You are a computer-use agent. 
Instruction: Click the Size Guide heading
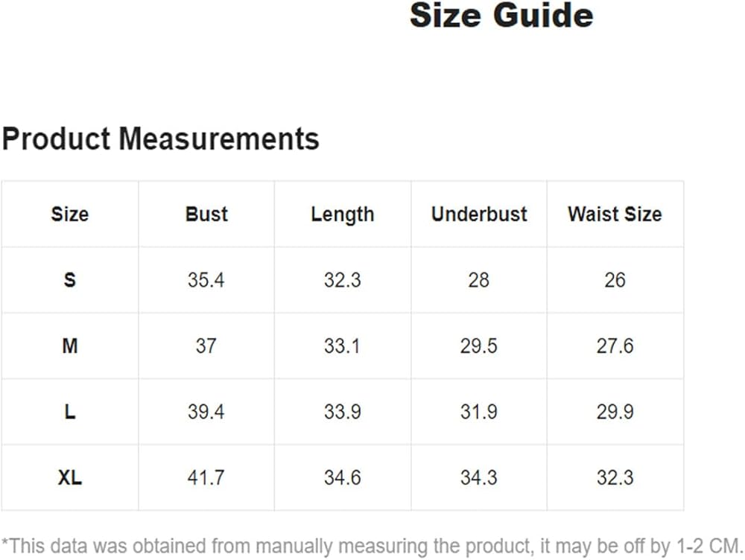click(x=501, y=16)
